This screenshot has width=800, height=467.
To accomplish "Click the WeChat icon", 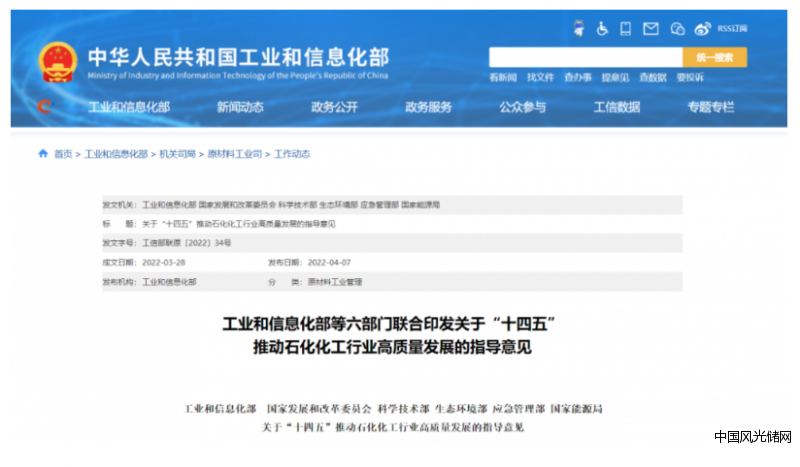I will 677,29.
